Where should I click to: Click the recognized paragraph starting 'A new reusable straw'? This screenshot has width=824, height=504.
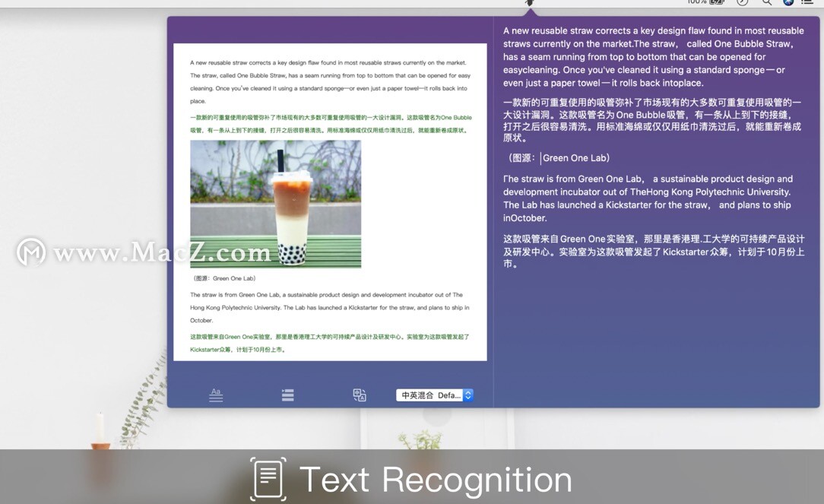click(x=653, y=57)
